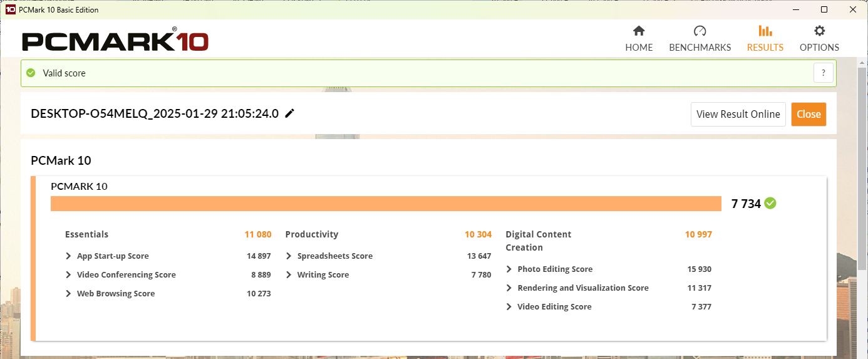
Task: Select the Results bar chart icon
Action: (765, 31)
